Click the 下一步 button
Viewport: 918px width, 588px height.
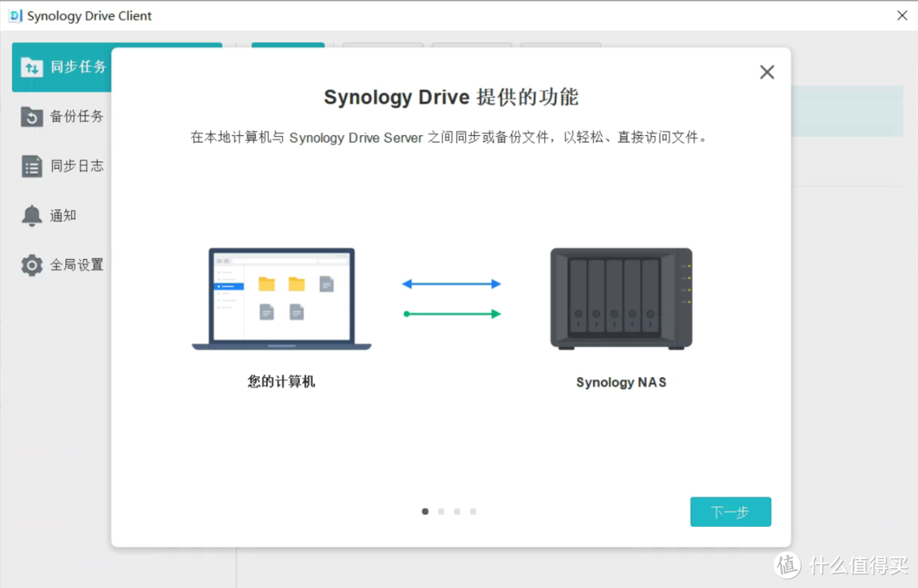pyautogui.click(x=730, y=512)
